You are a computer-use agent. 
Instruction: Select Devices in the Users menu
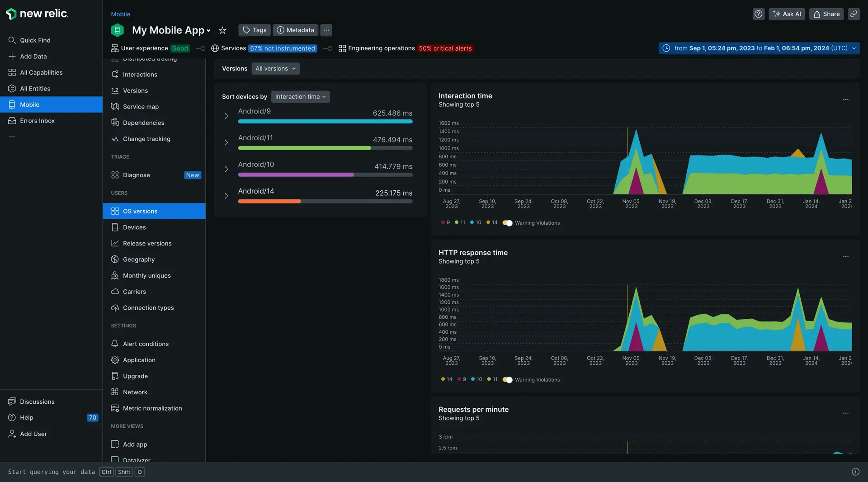[x=134, y=227]
